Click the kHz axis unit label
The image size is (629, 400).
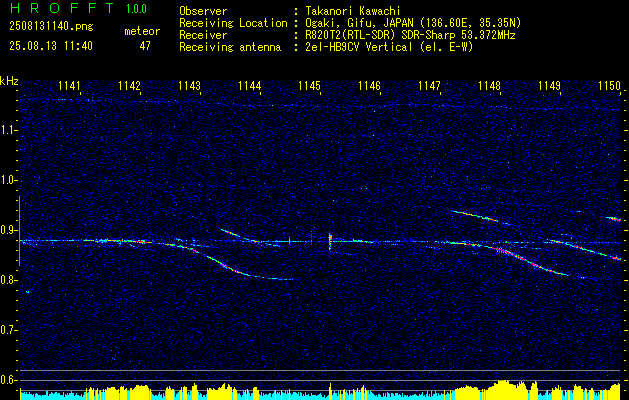(9, 81)
